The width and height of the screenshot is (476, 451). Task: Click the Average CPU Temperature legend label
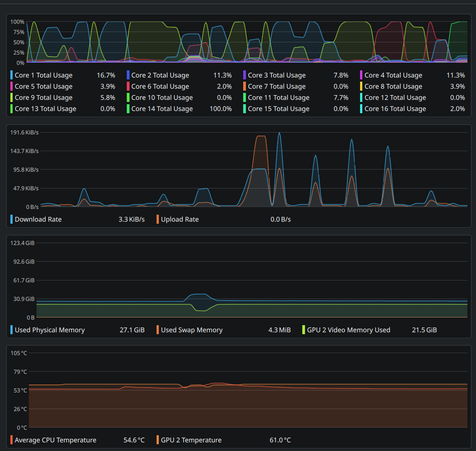click(55, 440)
